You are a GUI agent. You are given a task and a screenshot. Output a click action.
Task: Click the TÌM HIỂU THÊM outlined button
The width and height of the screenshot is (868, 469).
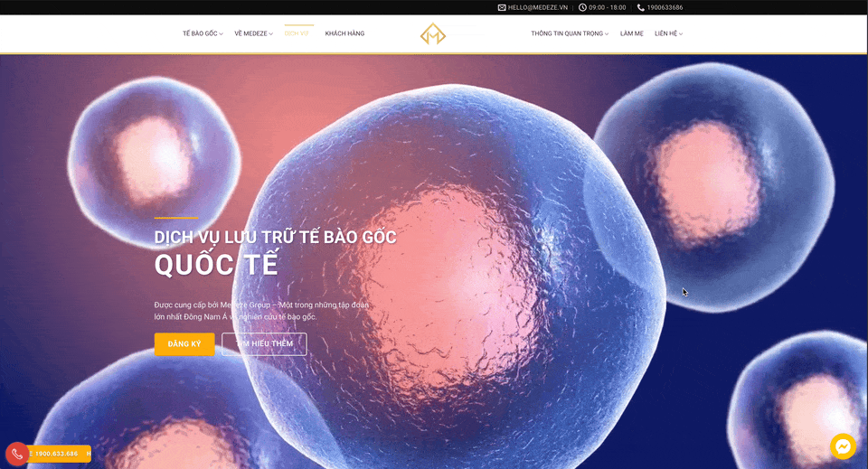point(264,344)
